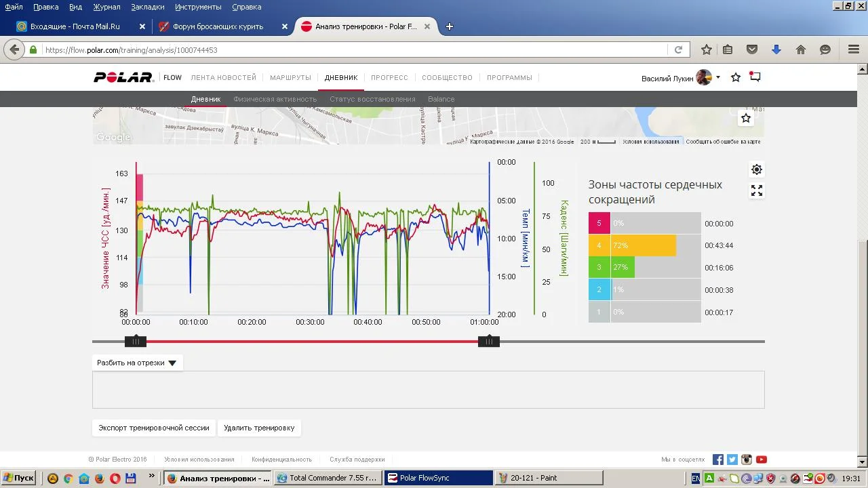Open Polar's YouTube channel icon

(762, 460)
